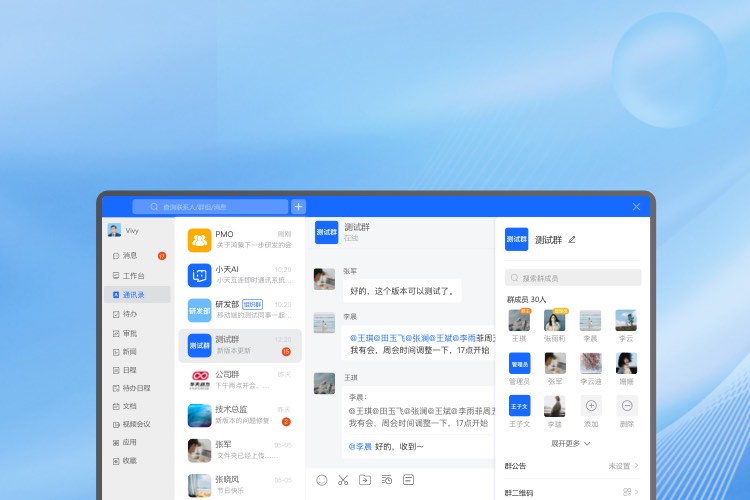Open 工作台 workbench in the sidebar
Viewport: 750px width, 500px height.
137,276
